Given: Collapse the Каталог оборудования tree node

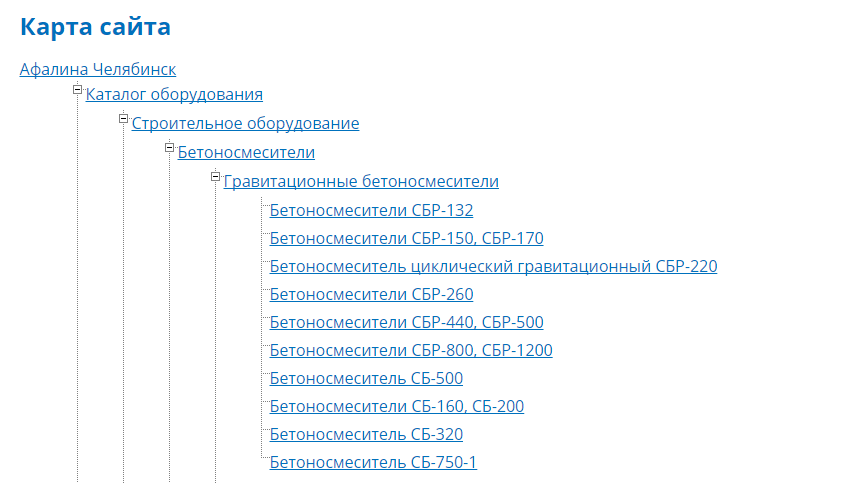Looking at the screenshot, I should (77, 91).
